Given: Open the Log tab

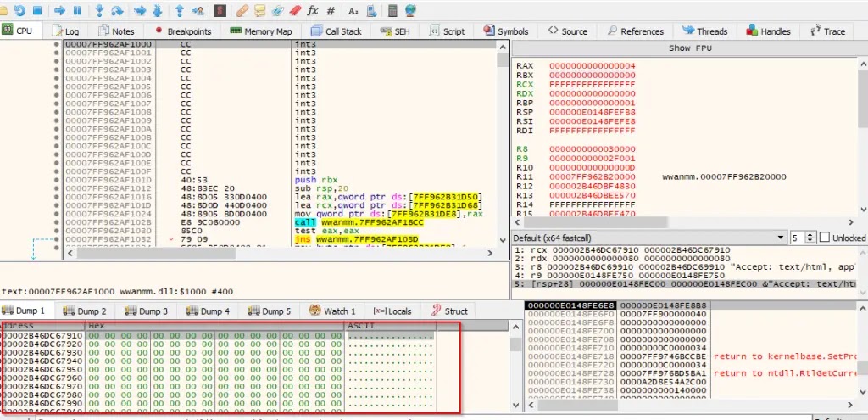Looking at the screenshot, I should pos(66,31).
